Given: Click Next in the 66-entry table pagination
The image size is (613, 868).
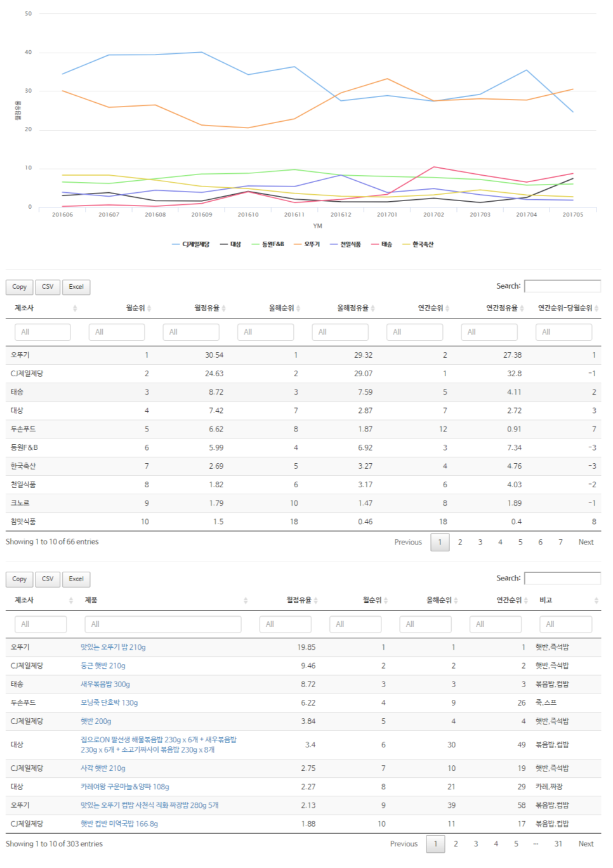Looking at the screenshot, I should (586, 542).
